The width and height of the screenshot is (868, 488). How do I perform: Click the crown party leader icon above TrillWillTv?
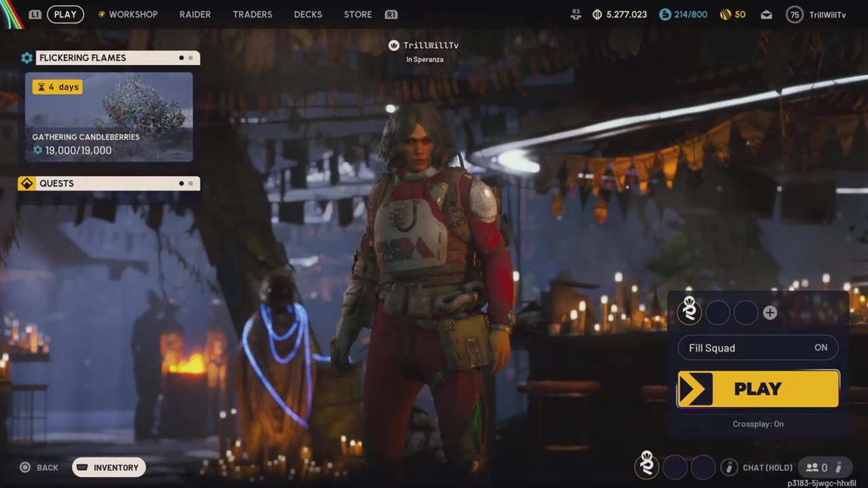[x=393, y=45]
